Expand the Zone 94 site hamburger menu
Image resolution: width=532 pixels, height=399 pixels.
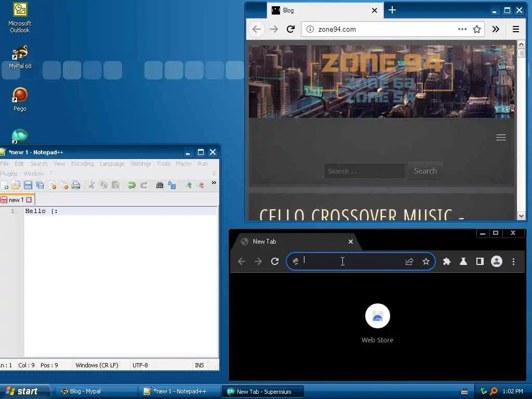(501, 137)
